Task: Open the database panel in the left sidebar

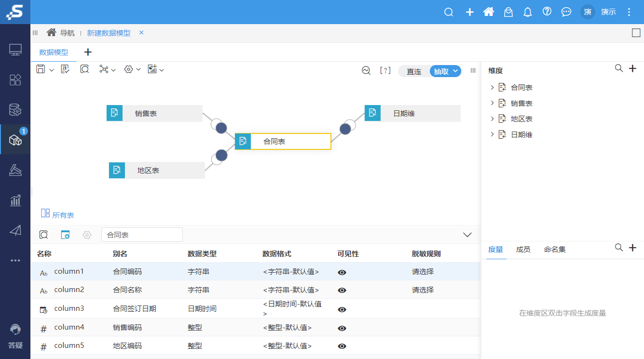Action: tap(15, 110)
